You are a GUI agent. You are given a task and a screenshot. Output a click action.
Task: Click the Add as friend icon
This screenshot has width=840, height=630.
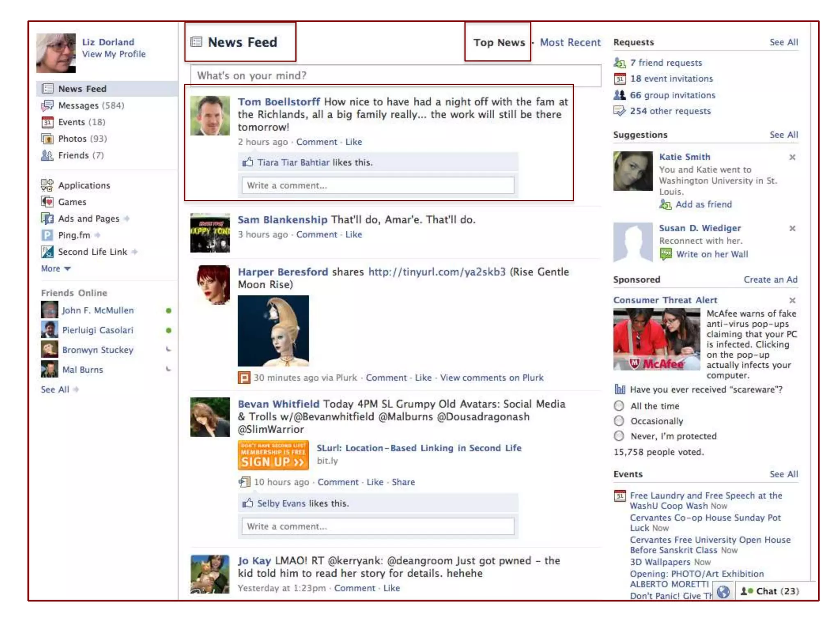tap(665, 204)
